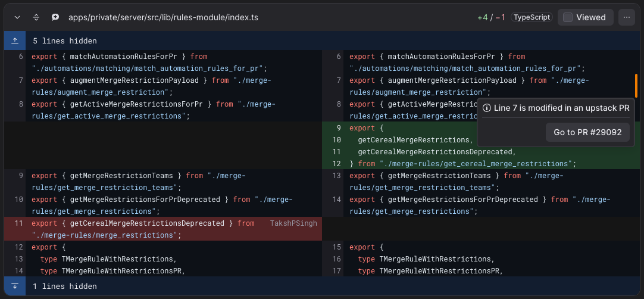
Task: Click Go to PR #29092 button
Action: (587, 132)
